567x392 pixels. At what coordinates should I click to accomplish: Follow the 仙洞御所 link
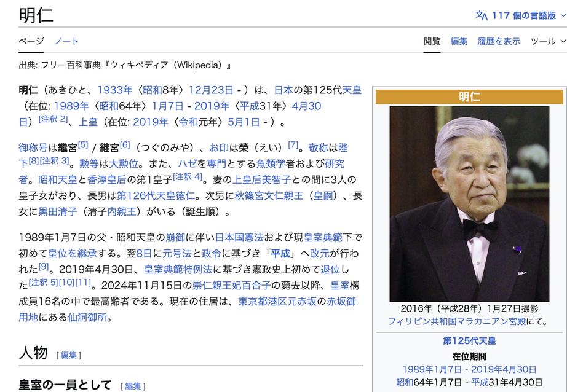[x=90, y=318]
